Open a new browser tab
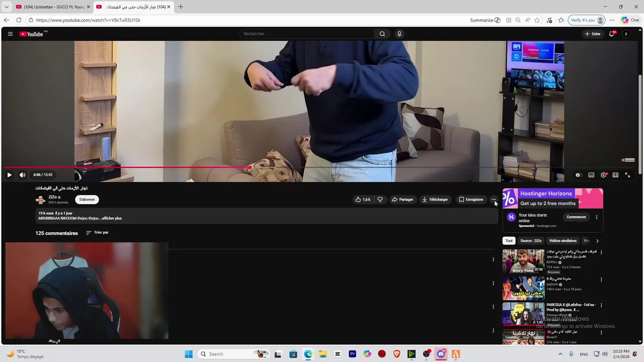 click(x=181, y=7)
